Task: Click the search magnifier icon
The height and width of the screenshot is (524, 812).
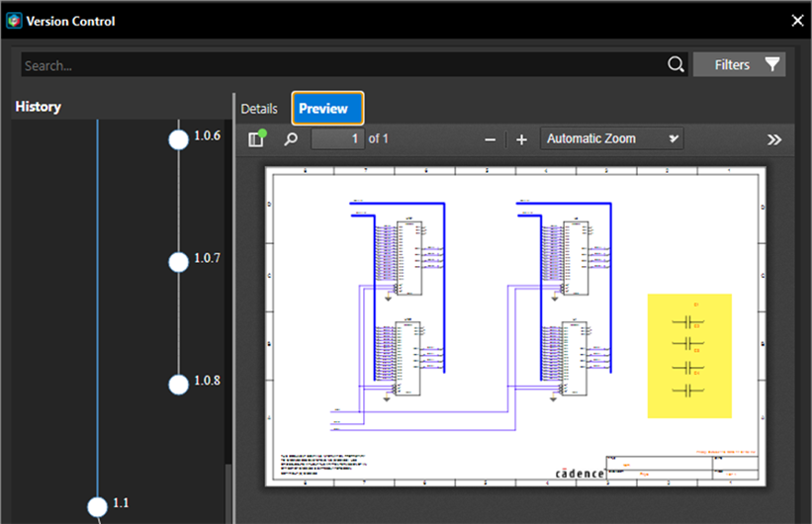Action: coord(676,64)
